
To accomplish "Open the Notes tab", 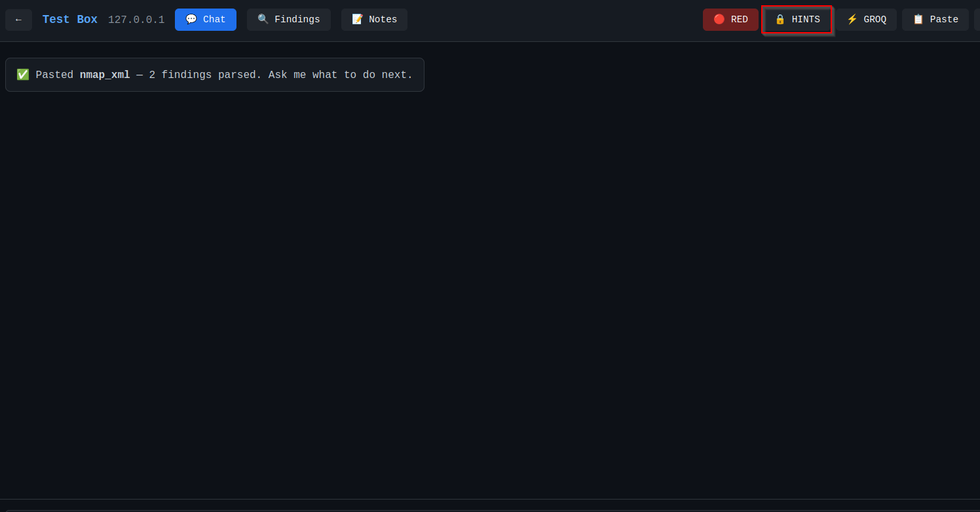I will pos(374,20).
